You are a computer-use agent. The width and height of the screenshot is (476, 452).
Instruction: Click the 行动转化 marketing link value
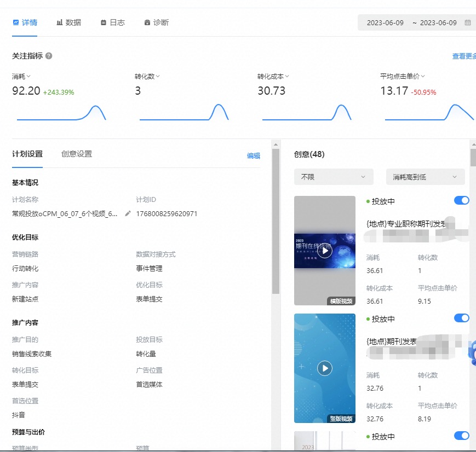click(25, 268)
